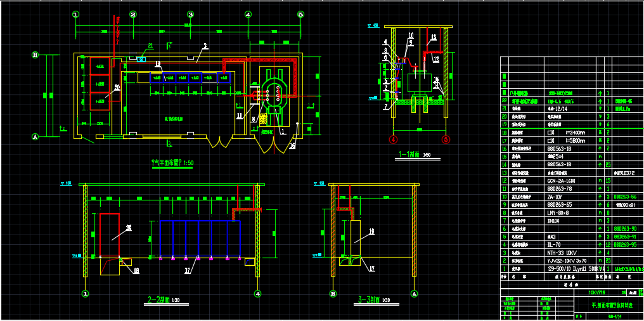Select table cell GCN-2A-1600
Image resolution: width=644 pixels, height=321 pixels.
pyautogui.click(x=562, y=181)
